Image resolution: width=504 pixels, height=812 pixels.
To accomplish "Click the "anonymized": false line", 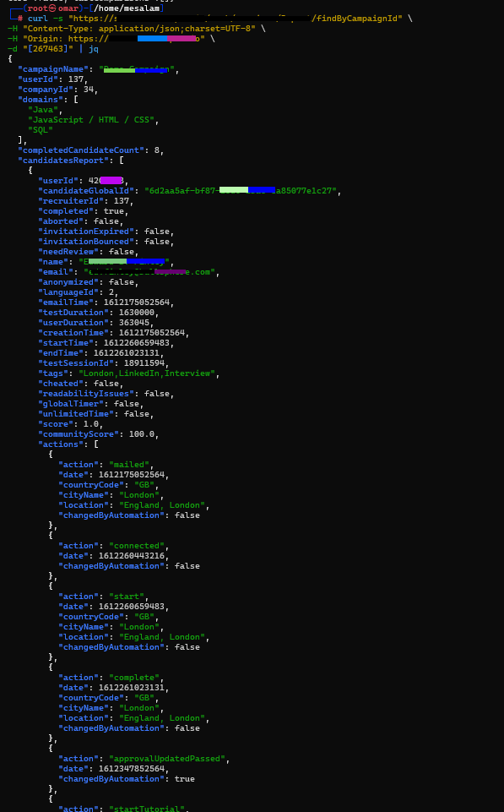I will [x=89, y=282].
